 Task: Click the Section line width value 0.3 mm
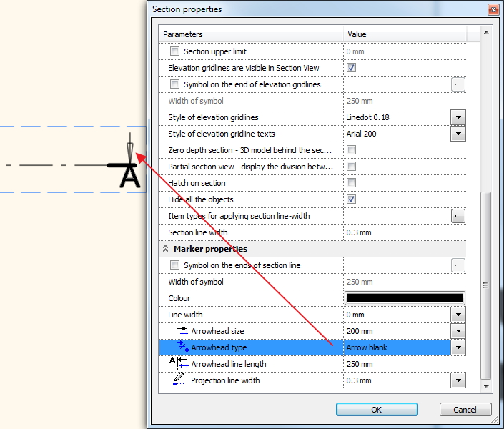point(359,232)
